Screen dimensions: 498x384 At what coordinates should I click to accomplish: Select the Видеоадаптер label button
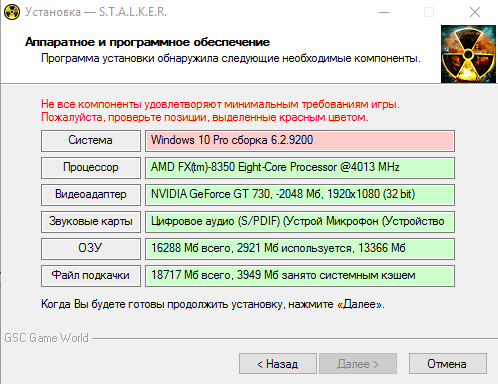pyautogui.click(x=91, y=195)
